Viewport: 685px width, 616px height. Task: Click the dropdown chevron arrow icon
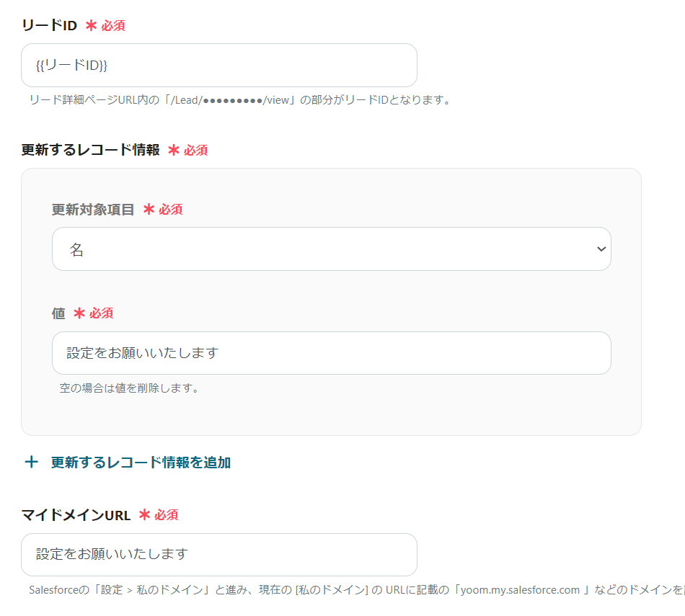(x=601, y=249)
